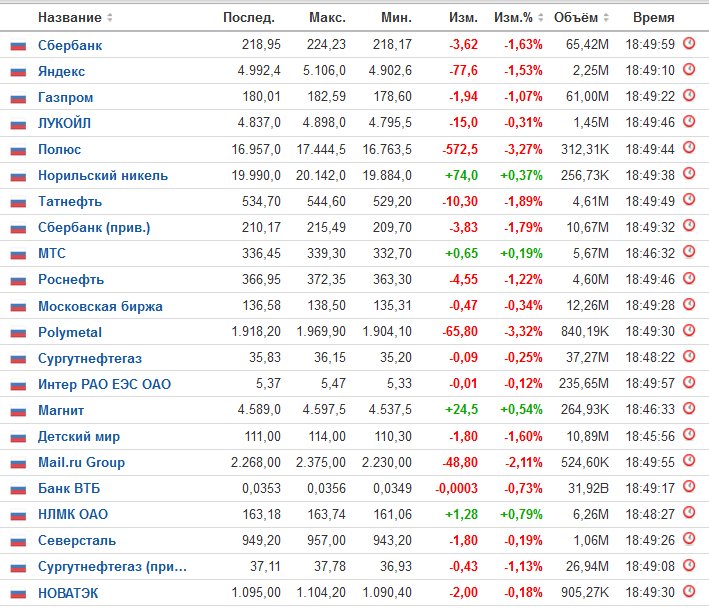This screenshot has width=709, height=609.
Task: Click the clock icon in the Роснефть row
Action: coord(689,278)
